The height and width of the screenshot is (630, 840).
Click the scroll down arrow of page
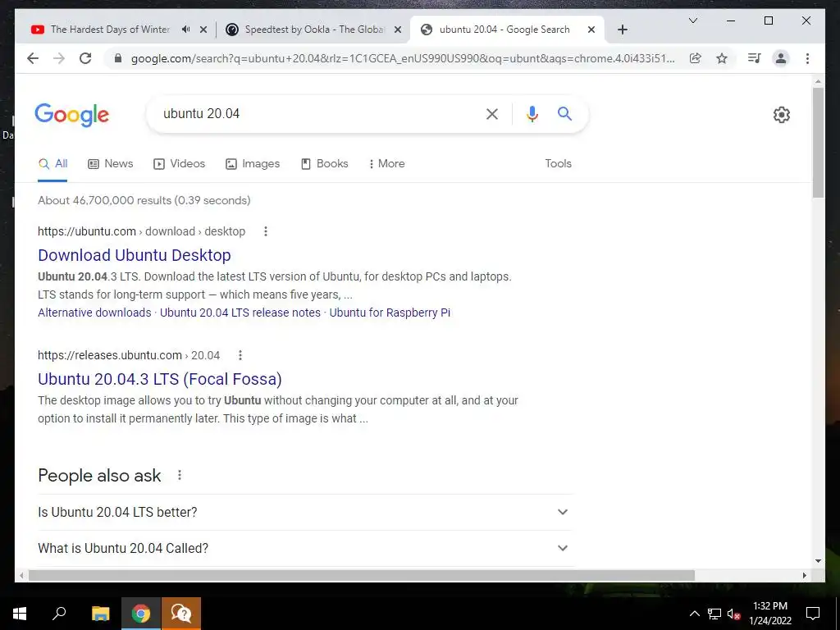click(818, 561)
